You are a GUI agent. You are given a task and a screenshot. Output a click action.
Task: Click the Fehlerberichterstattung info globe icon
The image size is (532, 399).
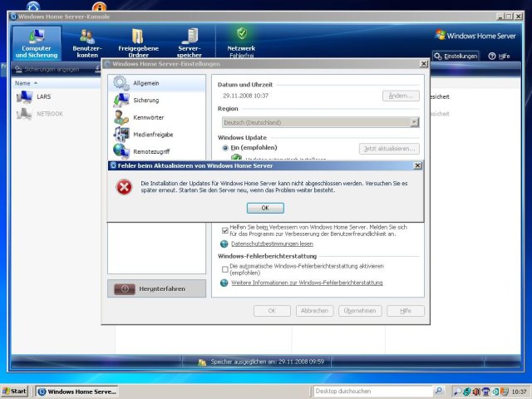click(x=224, y=283)
